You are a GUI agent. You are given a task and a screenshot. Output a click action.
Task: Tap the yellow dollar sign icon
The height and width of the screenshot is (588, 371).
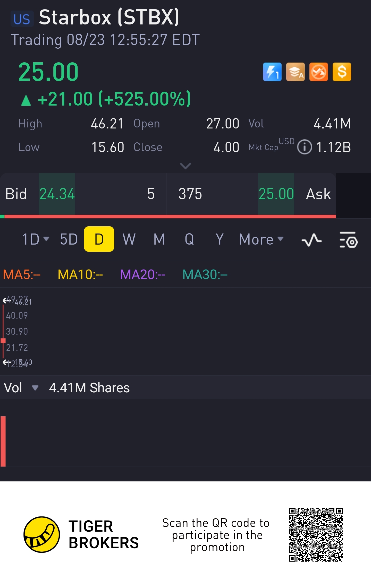pyautogui.click(x=342, y=72)
